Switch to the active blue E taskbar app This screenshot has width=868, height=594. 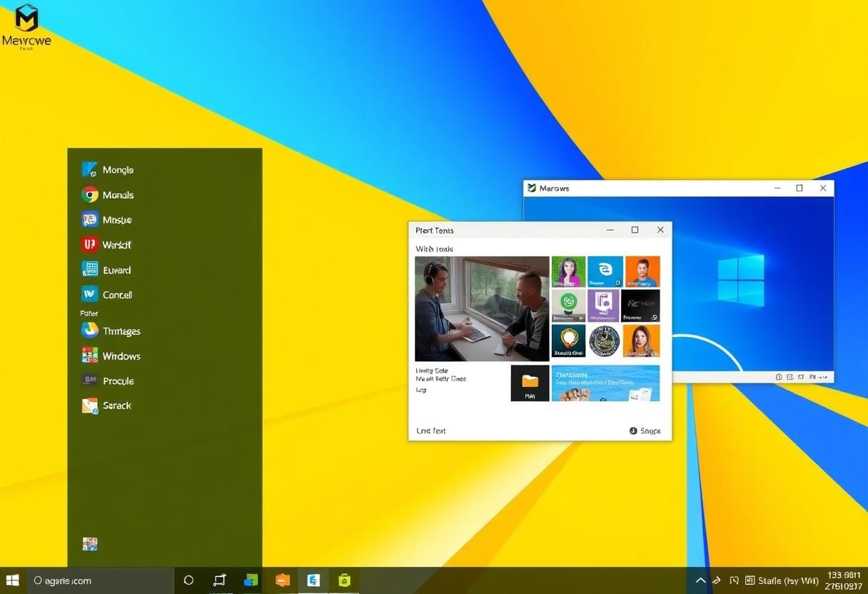tap(313, 580)
